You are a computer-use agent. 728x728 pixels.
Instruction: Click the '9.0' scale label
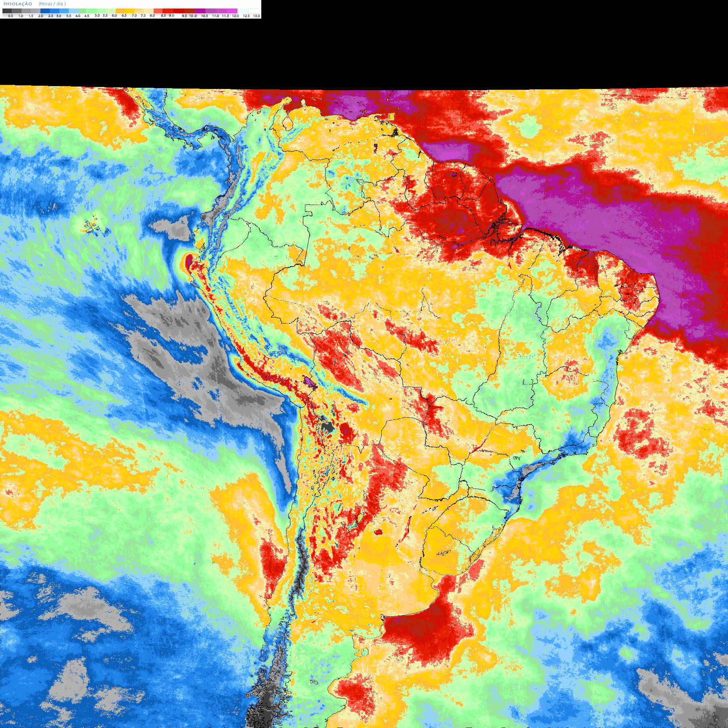(x=171, y=15)
